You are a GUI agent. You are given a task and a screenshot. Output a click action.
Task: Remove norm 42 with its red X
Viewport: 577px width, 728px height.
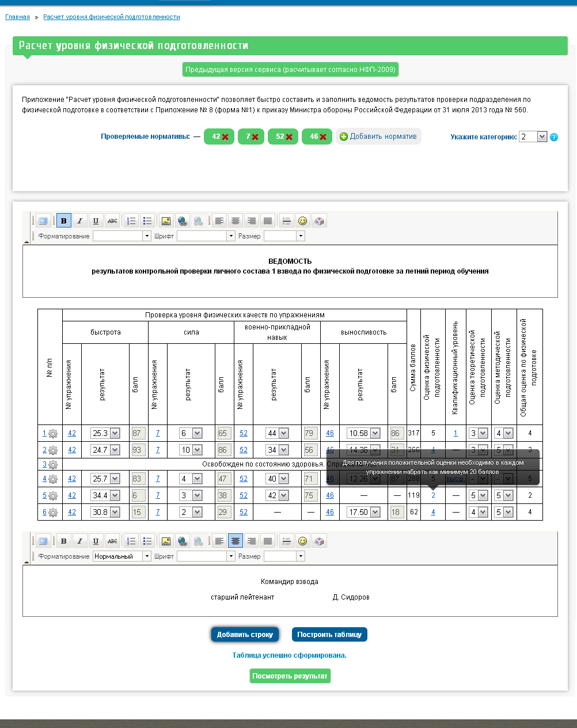click(225, 137)
